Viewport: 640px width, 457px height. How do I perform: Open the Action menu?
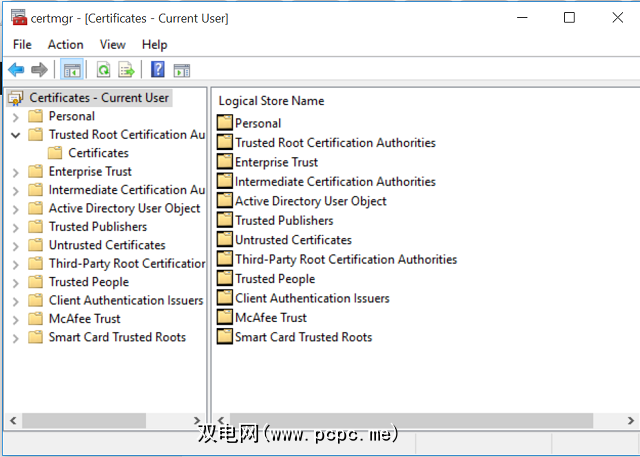tap(65, 44)
